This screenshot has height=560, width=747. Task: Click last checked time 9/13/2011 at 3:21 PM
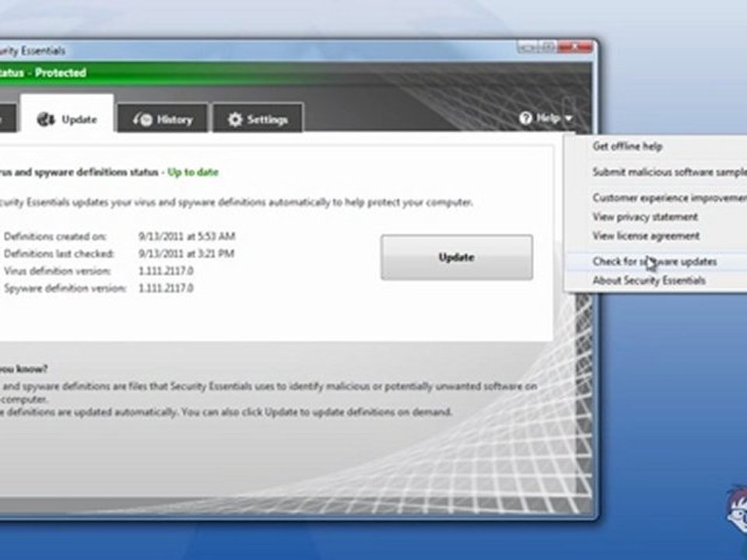click(186, 254)
